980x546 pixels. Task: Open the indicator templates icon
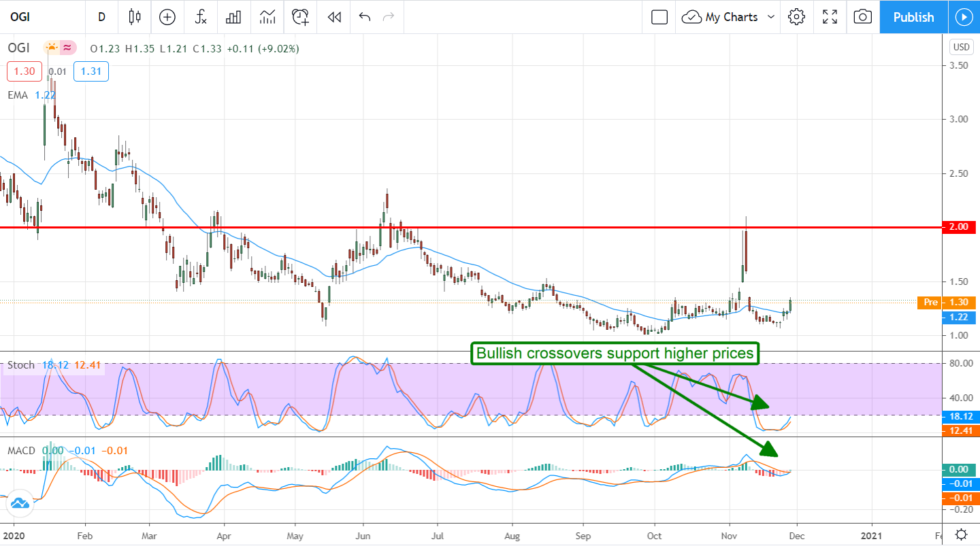(267, 17)
